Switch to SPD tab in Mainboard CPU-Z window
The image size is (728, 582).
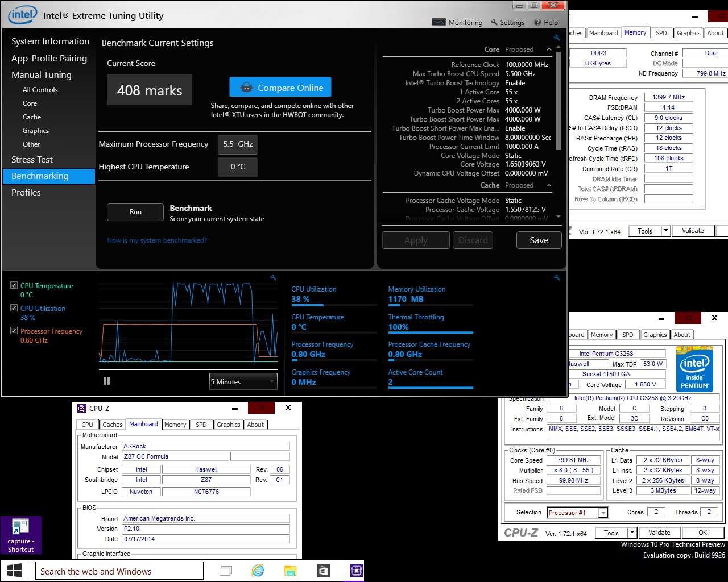[201, 425]
